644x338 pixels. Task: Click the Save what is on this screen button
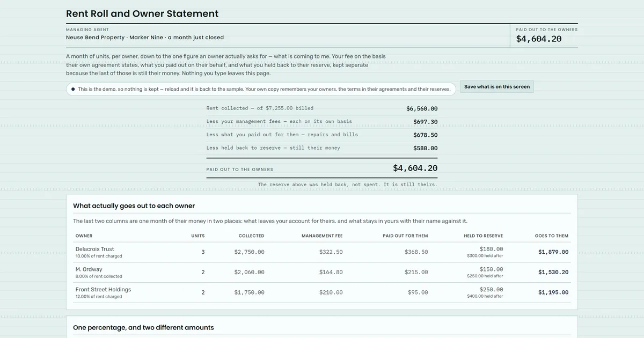click(x=497, y=87)
